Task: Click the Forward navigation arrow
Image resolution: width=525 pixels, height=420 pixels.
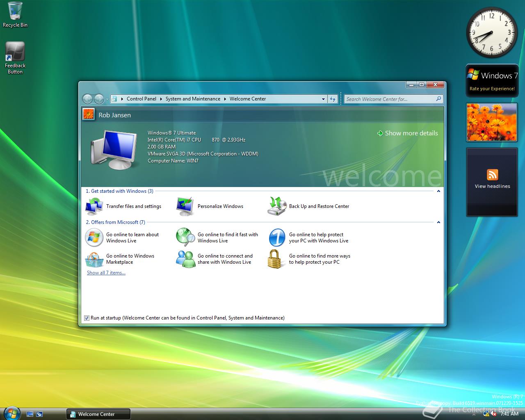Action: click(x=99, y=99)
